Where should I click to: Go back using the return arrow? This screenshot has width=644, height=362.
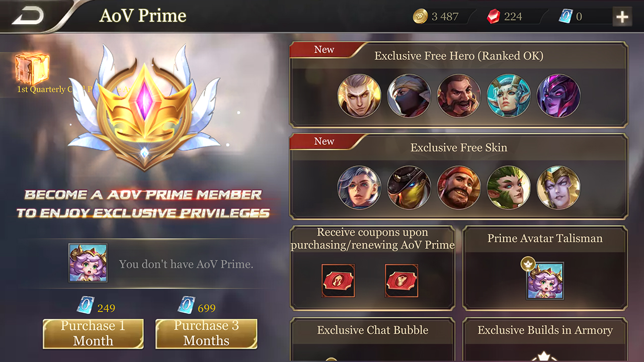pyautogui.click(x=27, y=16)
